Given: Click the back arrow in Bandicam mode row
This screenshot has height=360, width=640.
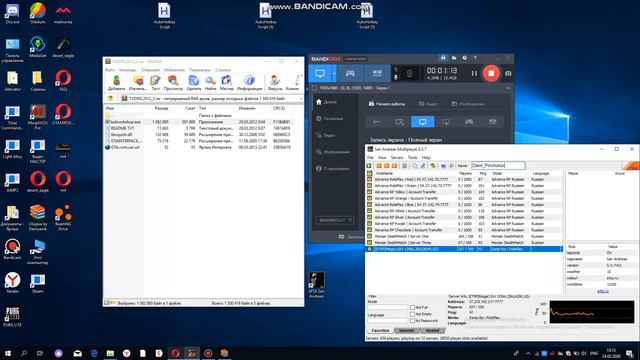Looking at the screenshot, I should tap(376, 122).
